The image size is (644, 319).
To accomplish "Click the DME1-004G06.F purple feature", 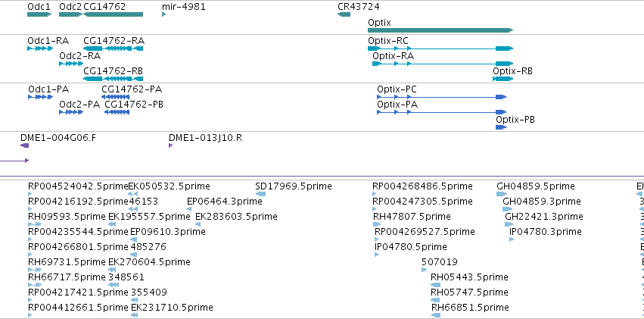I will tap(25, 145).
